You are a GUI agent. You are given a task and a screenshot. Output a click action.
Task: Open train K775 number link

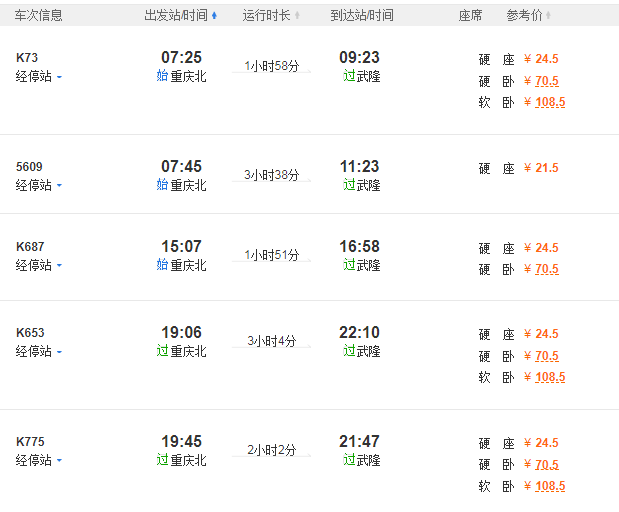[30, 442]
